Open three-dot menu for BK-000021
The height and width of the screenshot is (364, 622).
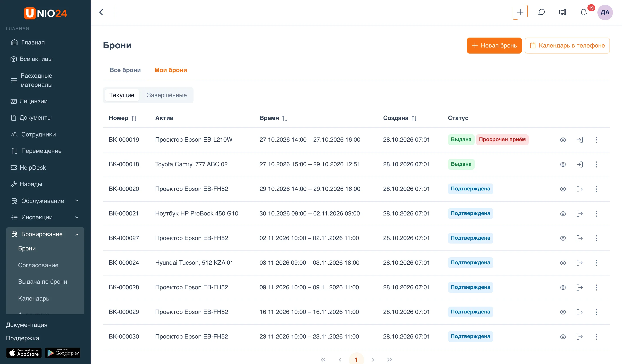pyautogui.click(x=596, y=214)
